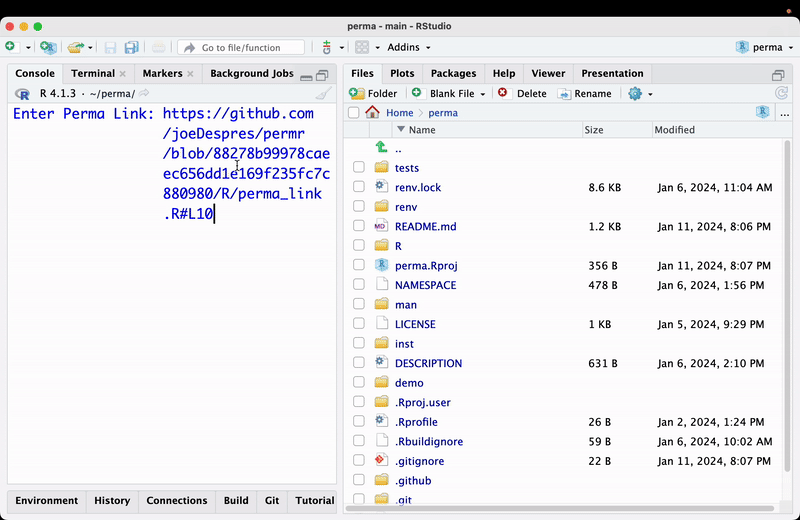Refresh the file listing
Image resolution: width=800 pixels, height=520 pixels.
(781, 93)
